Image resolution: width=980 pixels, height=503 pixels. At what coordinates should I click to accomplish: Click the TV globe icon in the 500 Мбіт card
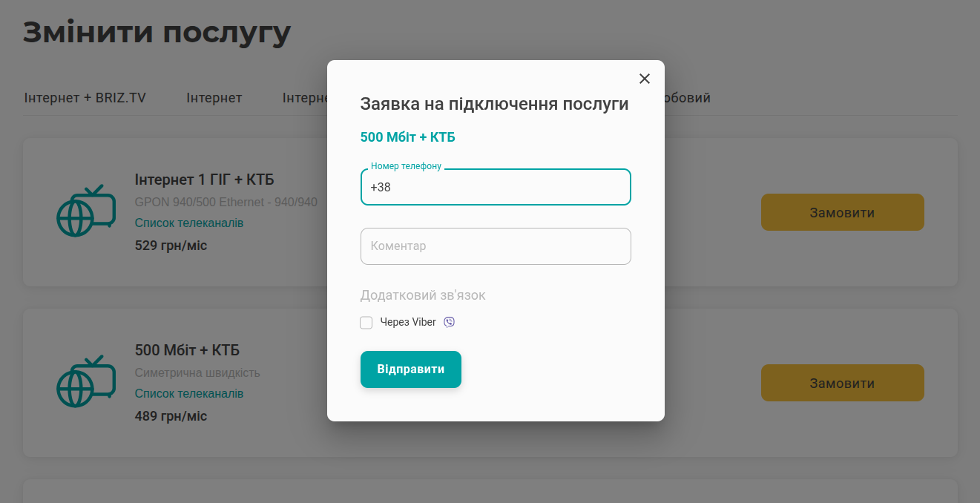pos(86,382)
